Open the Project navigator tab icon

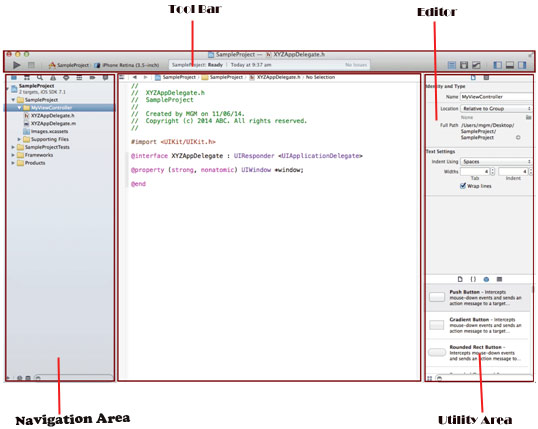pos(14,78)
